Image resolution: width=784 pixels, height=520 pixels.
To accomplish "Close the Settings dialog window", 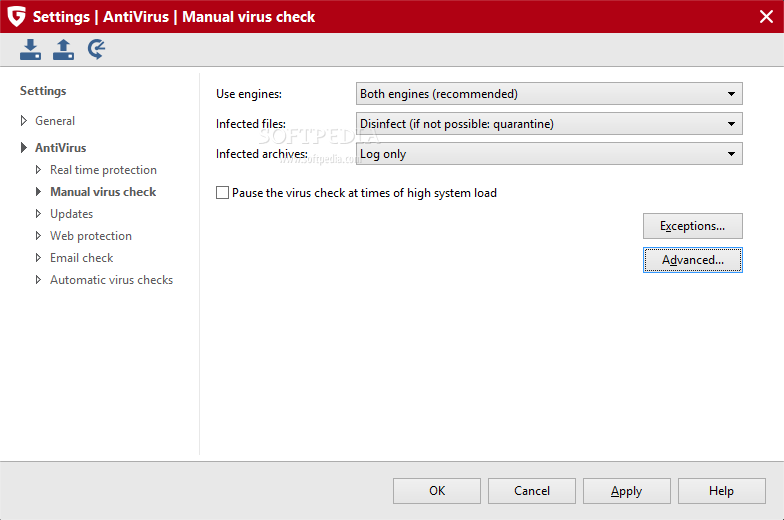I will [766, 16].
